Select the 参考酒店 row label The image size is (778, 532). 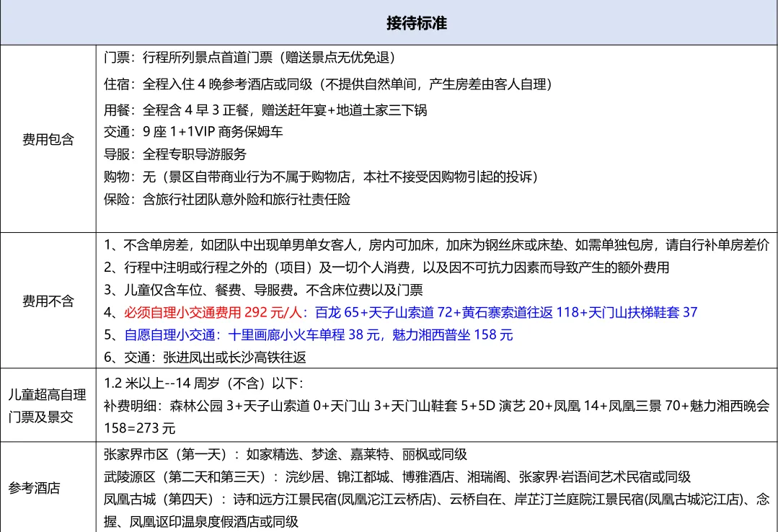coord(34,488)
